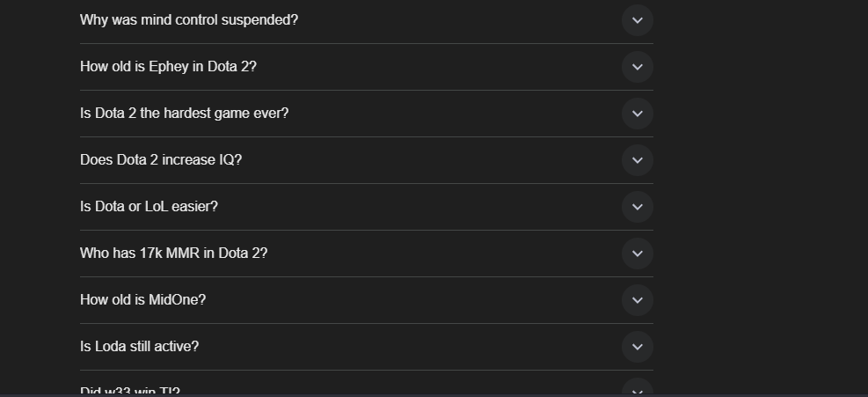This screenshot has width=868, height=397.
Task: Click 'Why was mind control suspended?' text
Action: [189, 20]
